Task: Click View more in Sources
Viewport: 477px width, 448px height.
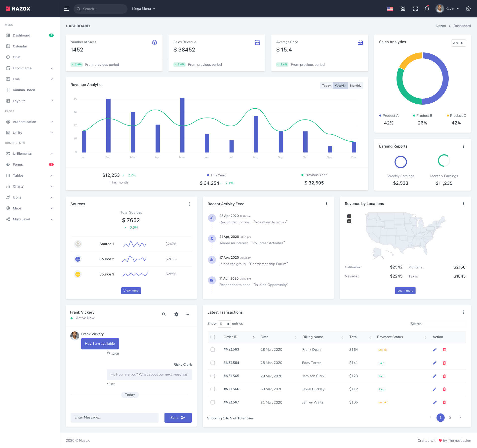Action: tap(131, 291)
